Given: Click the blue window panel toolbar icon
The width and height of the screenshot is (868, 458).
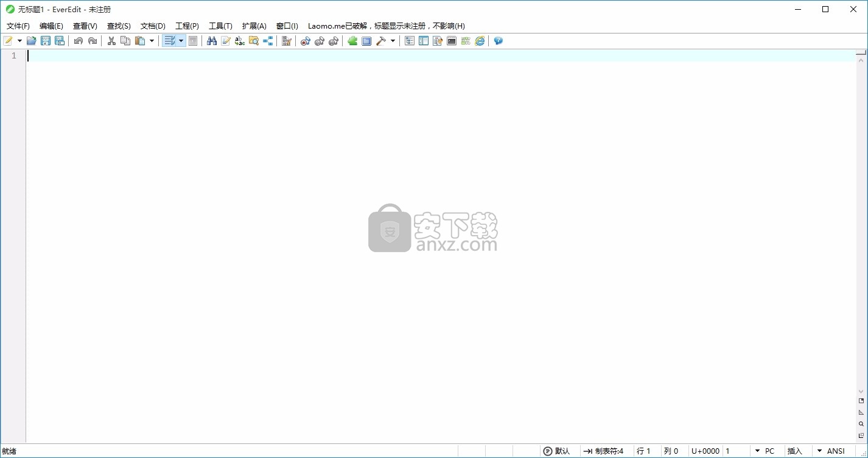Looking at the screenshot, I should coord(366,41).
